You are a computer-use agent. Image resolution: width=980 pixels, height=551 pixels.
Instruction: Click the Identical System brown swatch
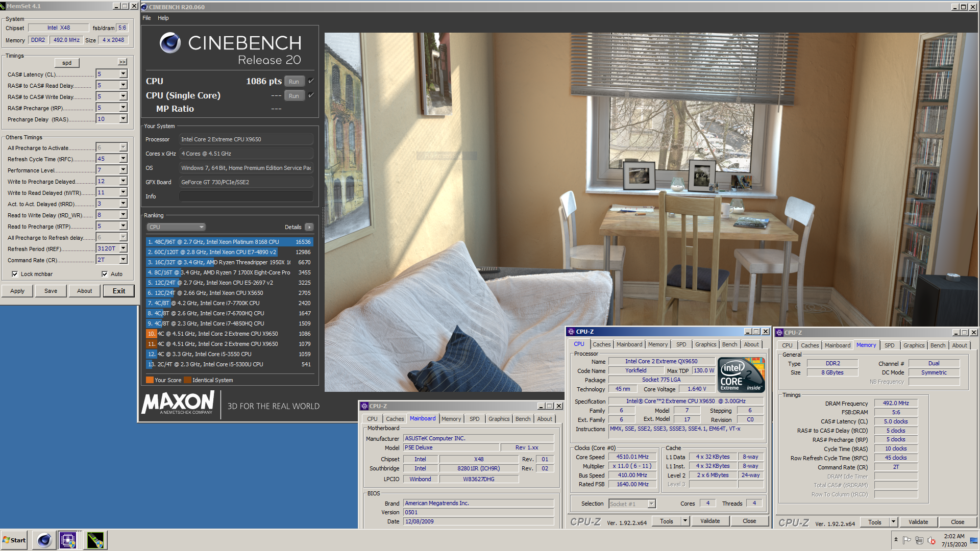point(187,380)
